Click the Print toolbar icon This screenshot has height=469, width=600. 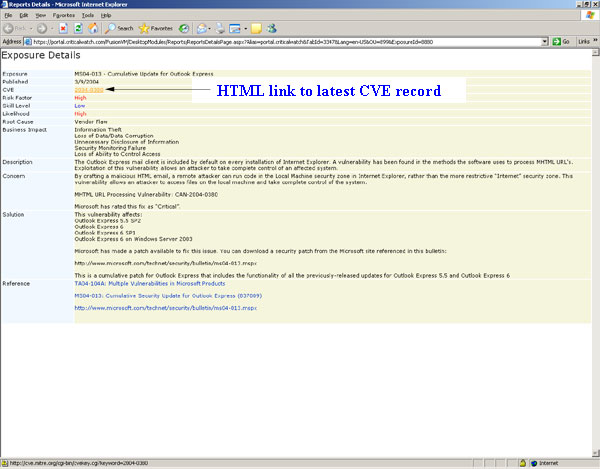click(221, 28)
